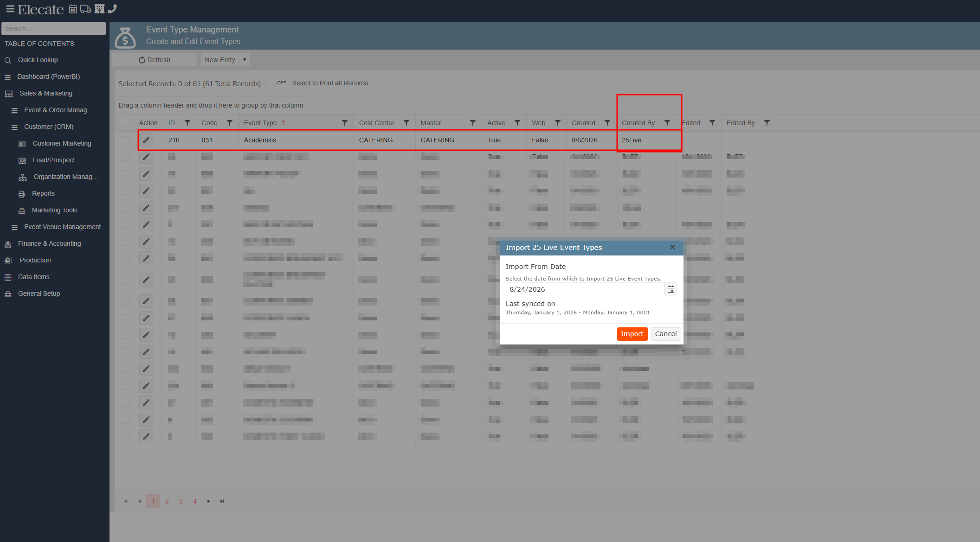Open the filter for the Edited column
980x542 pixels.
tap(712, 123)
